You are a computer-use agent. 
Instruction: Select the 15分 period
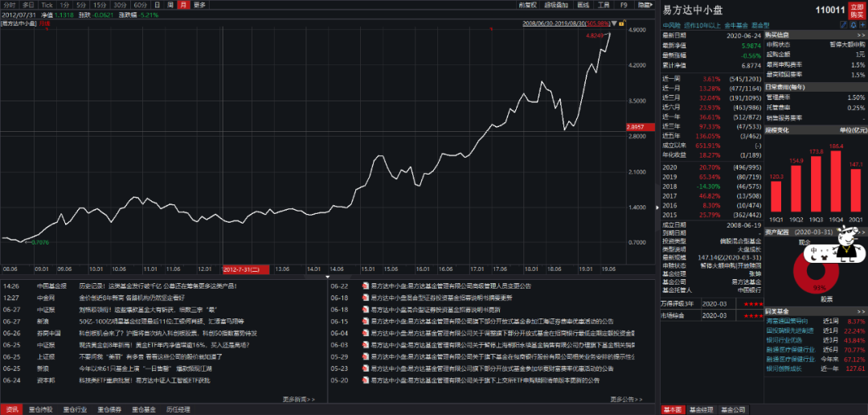pos(100,5)
